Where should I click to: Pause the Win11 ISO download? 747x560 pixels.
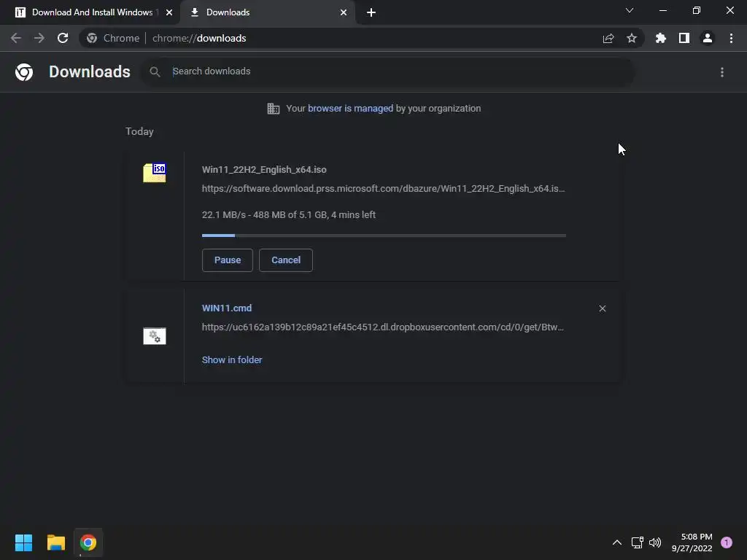(228, 260)
